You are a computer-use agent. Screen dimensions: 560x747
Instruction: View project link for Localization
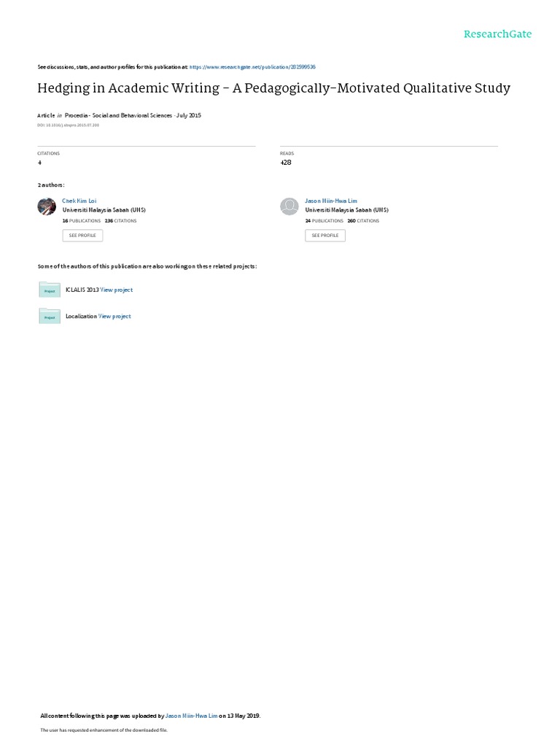pos(114,317)
